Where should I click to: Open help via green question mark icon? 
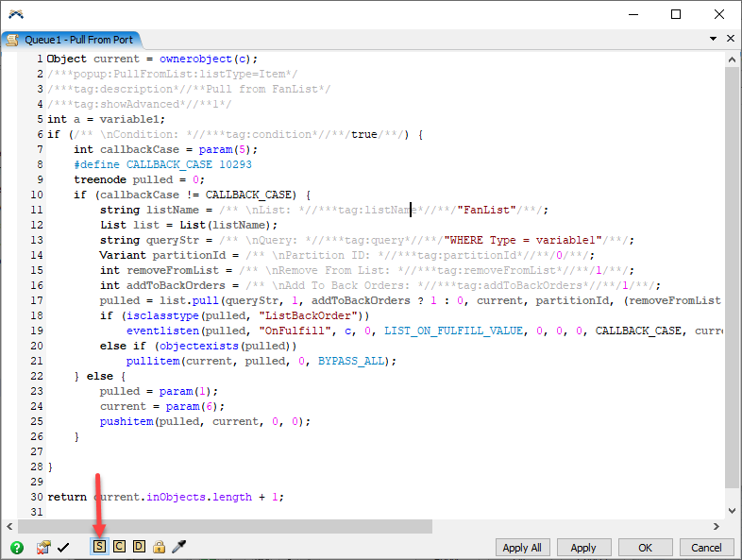(x=17, y=548)
